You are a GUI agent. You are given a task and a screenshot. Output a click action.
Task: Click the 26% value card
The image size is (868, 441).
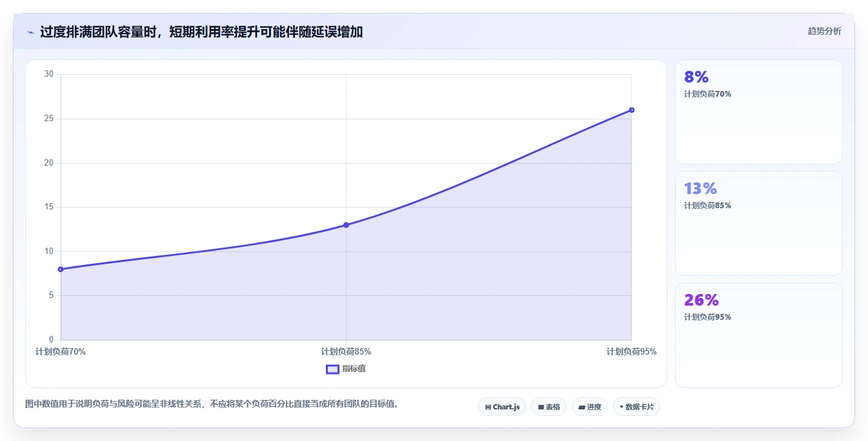click(759, 335)
